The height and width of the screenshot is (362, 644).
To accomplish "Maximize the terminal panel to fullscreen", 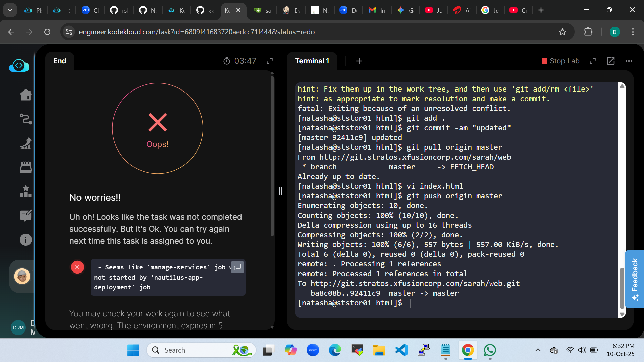I will 592,61.
